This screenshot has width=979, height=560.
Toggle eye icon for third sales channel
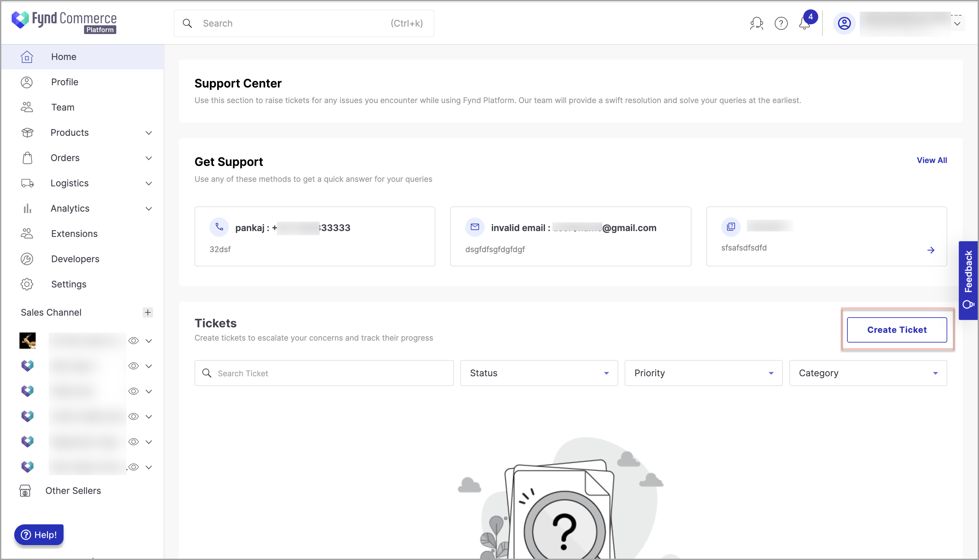click(134, 391)
